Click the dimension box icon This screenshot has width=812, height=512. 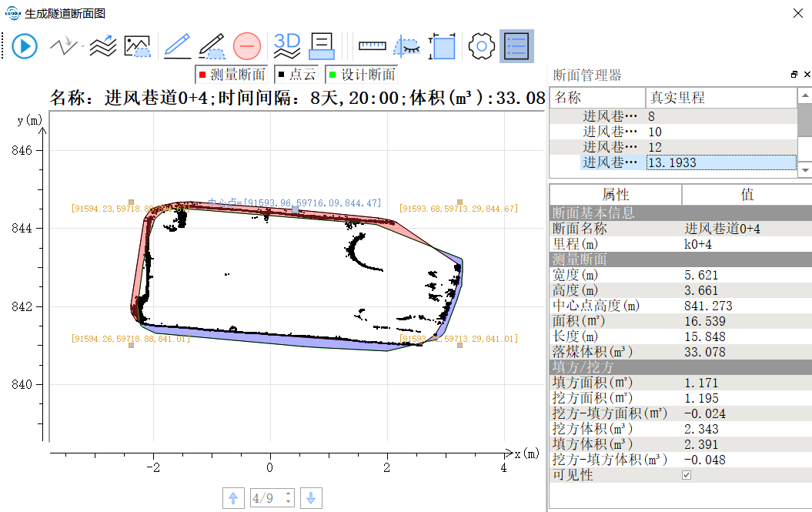[x=442, y=46]
